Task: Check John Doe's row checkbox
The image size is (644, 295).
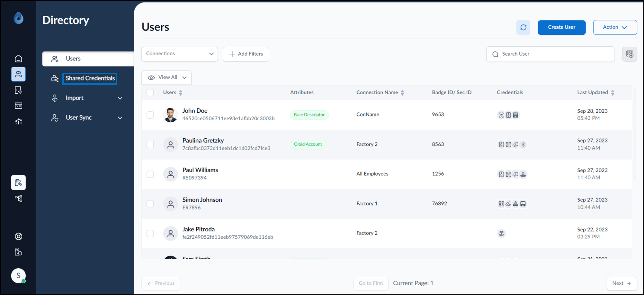Action: tap(150, 115)
